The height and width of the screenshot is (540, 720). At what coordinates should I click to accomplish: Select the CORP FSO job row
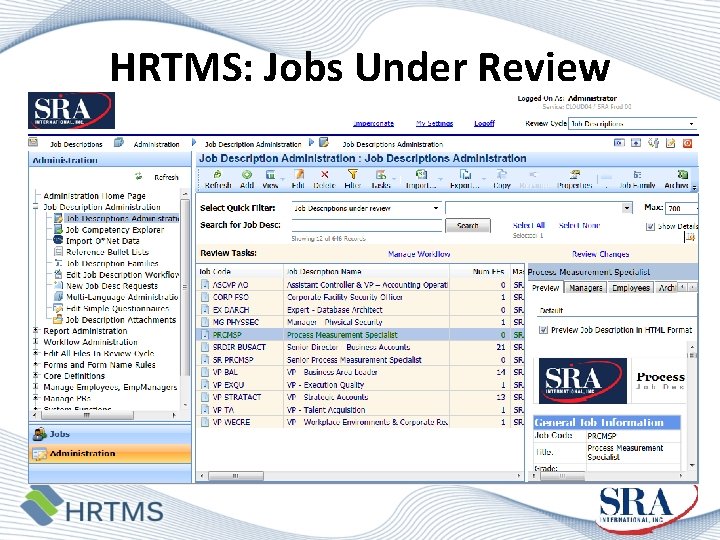coord(360,297)
